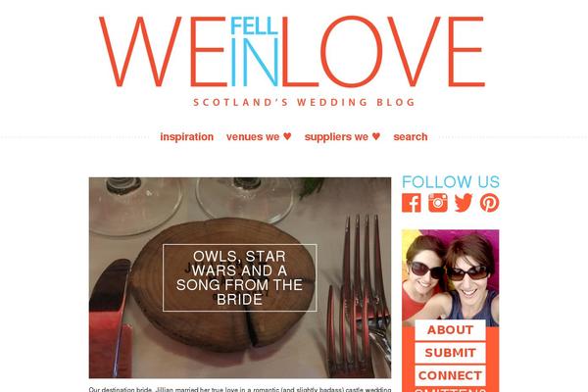Click the two women sidebar photo
Viewport: 588px width, 392px height.
point(451,274)
